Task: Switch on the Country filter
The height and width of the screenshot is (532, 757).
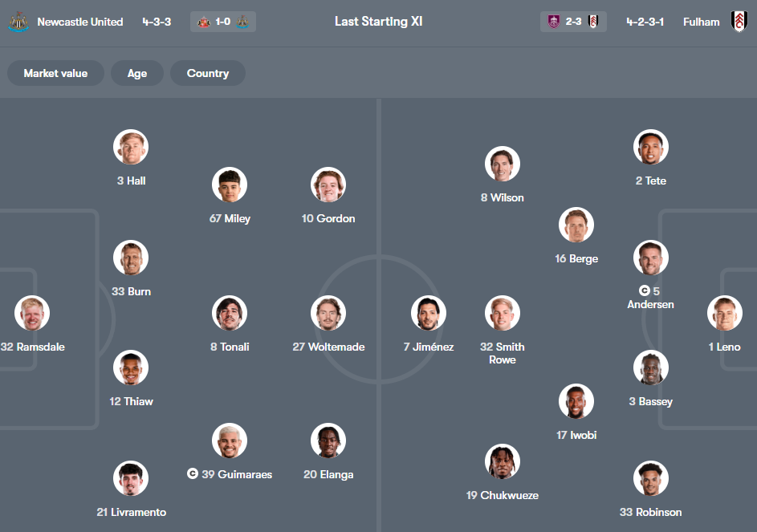Action: (207, 73)
